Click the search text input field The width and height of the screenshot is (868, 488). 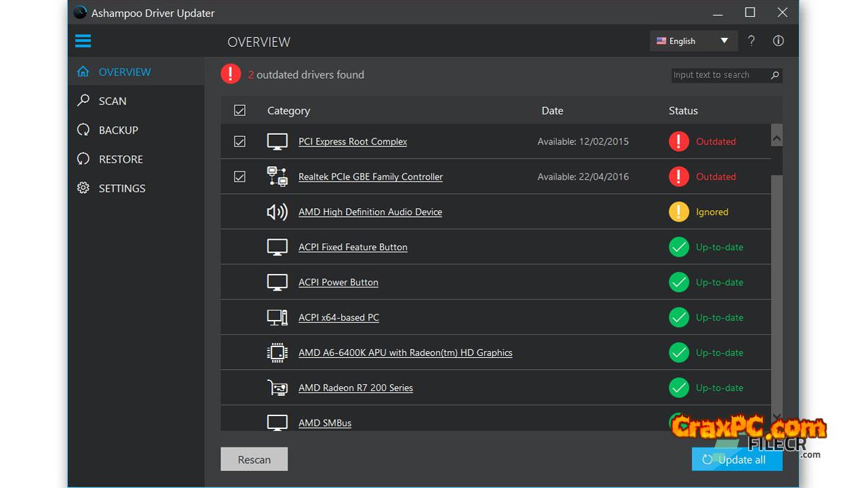[719, 75]
